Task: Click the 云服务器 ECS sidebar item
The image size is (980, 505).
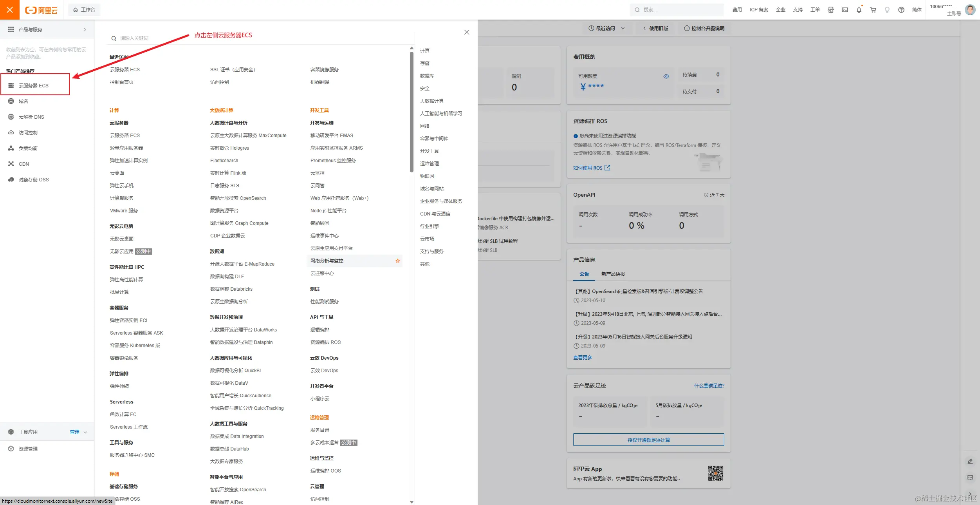Action: [x=34, y=85]
